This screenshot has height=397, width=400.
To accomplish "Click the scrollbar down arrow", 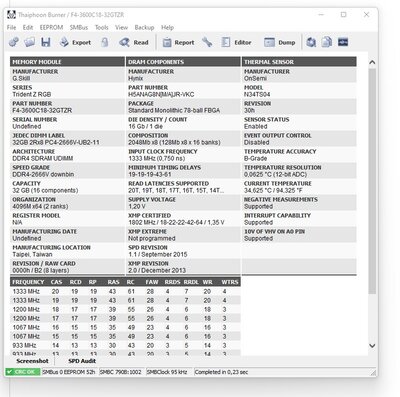I will click(372, 346).
